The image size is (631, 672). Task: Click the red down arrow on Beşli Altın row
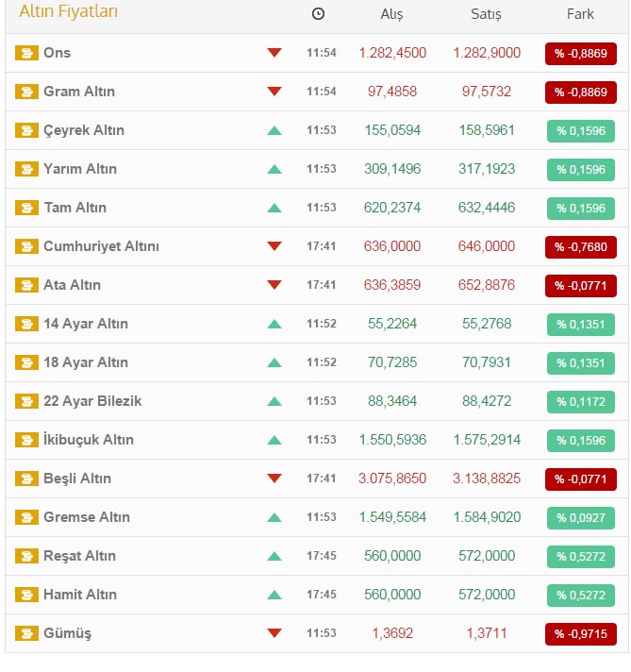pos(274,479)
